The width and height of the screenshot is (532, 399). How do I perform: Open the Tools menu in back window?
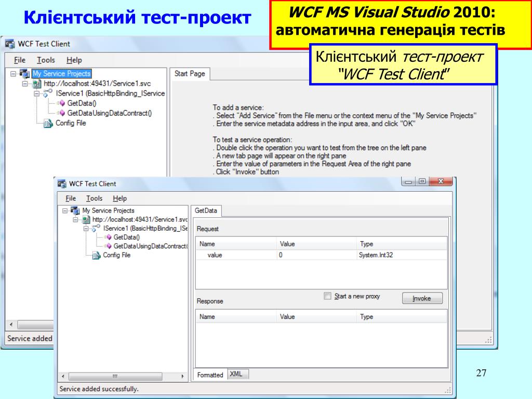[46, 60]
